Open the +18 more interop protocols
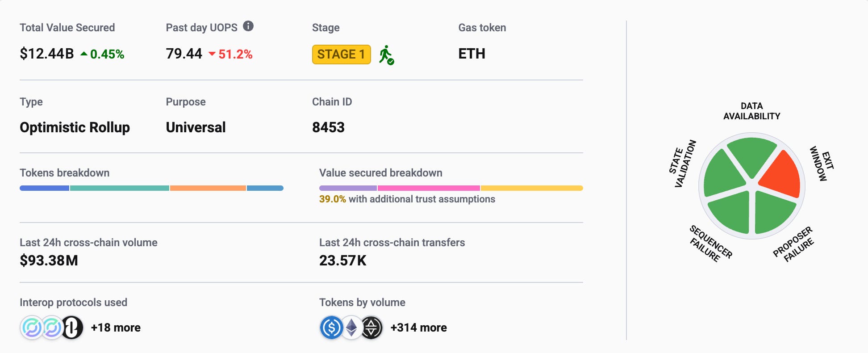The height and width of the screenshot is (353, 868). click(116, 328)
